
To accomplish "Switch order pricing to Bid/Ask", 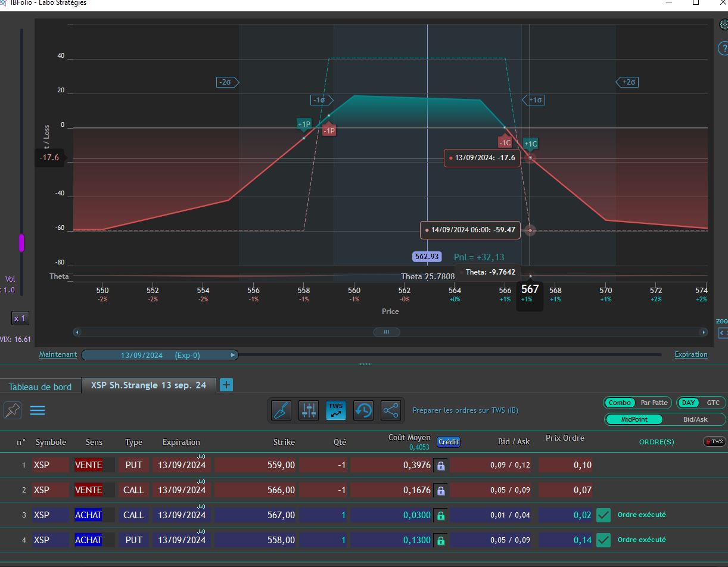I will coord(695,419).
